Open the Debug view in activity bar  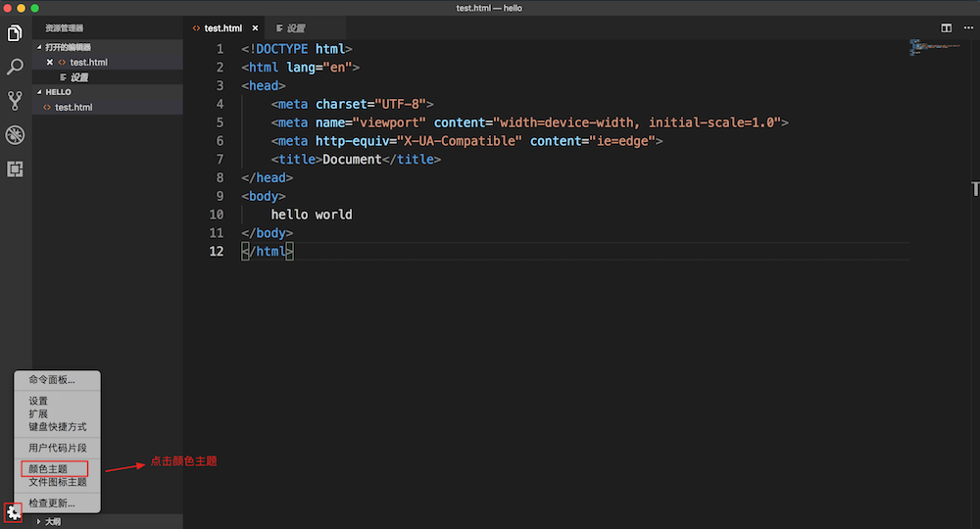15,134
